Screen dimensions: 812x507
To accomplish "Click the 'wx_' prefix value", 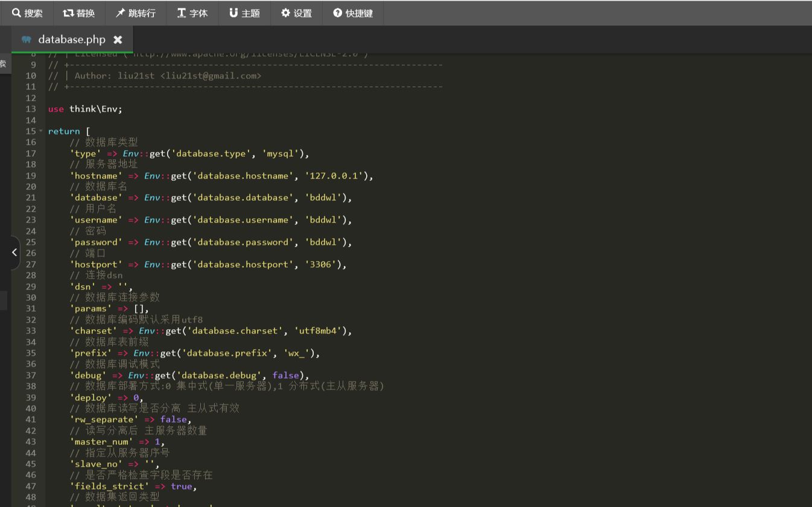I will tap(297, 353).
